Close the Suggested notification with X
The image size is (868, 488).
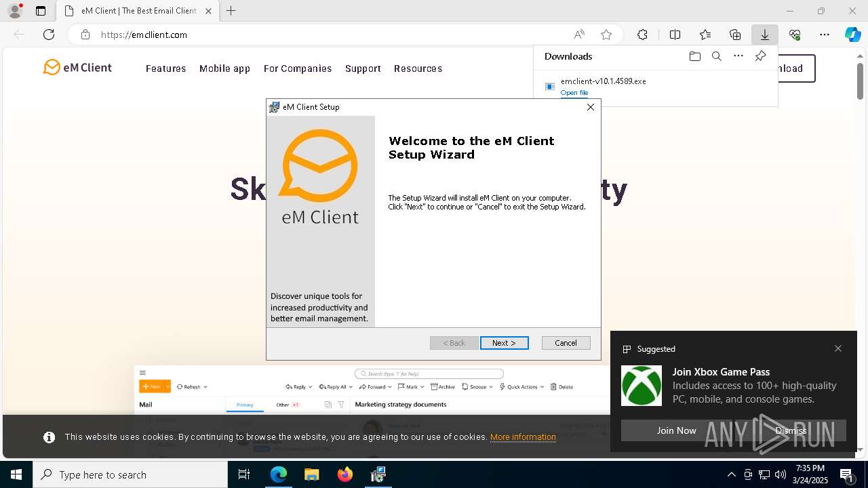[838, 348]
